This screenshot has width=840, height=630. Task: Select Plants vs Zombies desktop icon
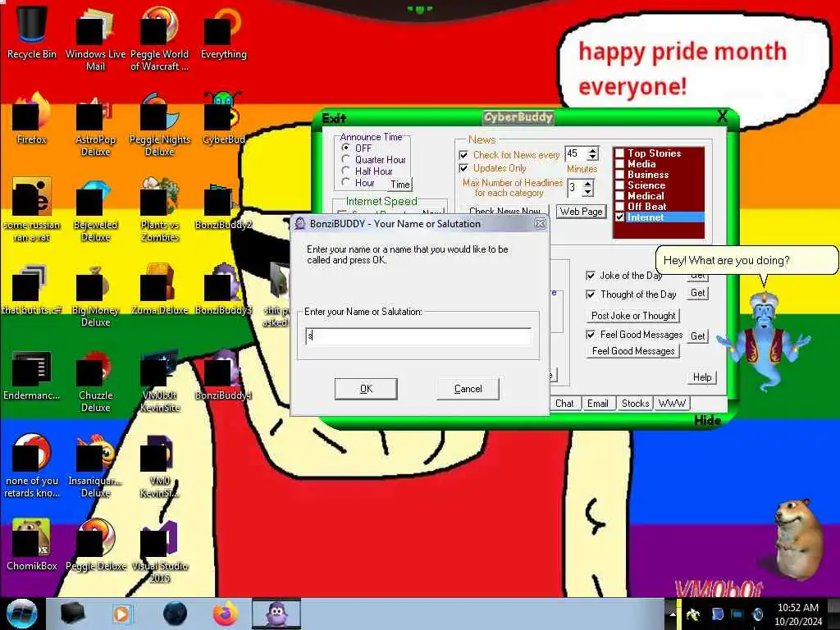[159, 209]
